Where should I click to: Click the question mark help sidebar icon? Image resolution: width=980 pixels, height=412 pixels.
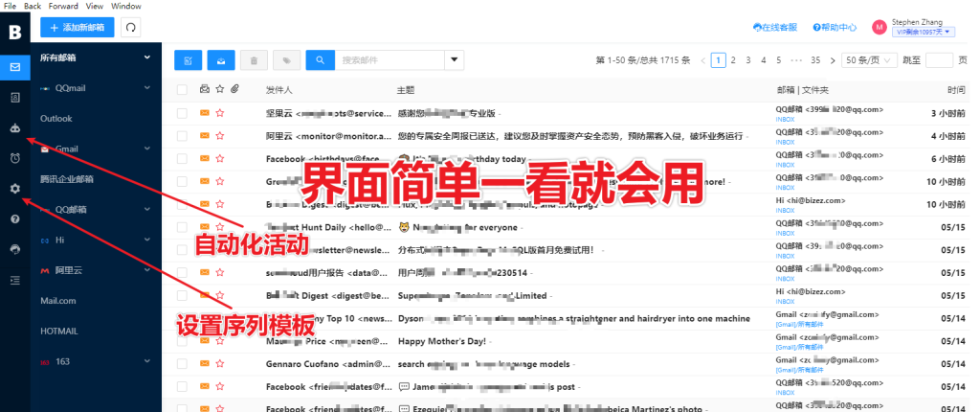coord(15,219)
